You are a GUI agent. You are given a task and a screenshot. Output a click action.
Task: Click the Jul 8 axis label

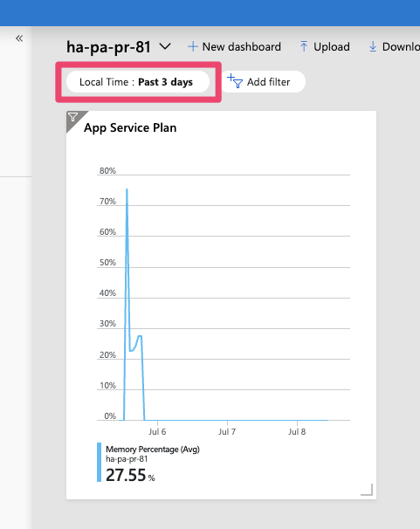297,432
